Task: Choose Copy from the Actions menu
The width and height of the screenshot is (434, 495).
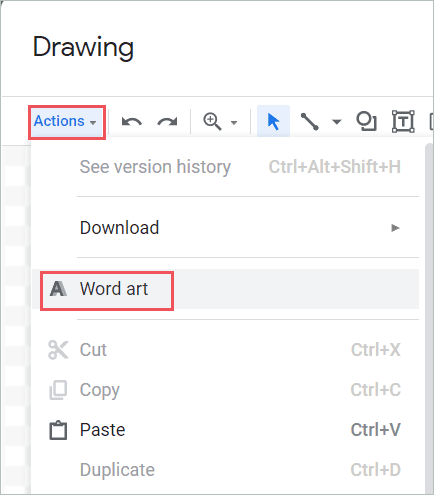Action: coord(225,390)
